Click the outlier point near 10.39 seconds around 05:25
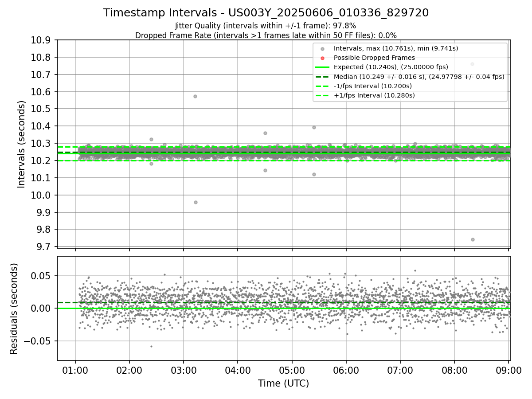Image resolution: width=532 pixels, height=399 pixels. pos(314,127)
